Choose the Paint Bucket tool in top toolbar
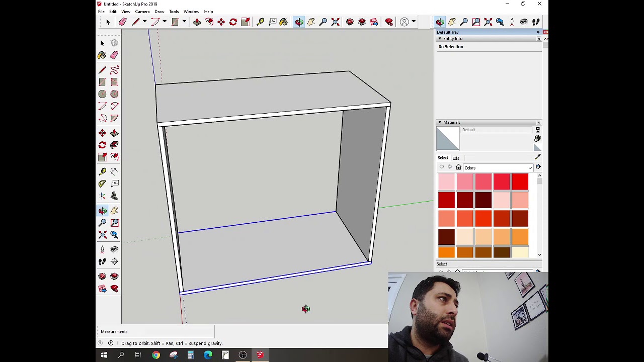Viewport: 644px width, 362px height. [x=284, y=22]
